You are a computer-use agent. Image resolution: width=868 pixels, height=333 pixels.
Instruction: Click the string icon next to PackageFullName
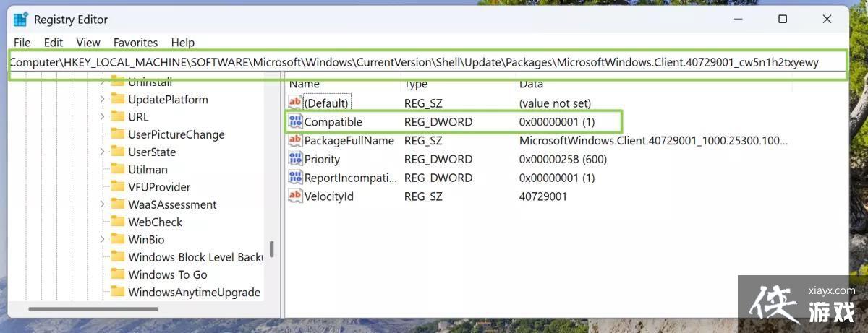295,140
